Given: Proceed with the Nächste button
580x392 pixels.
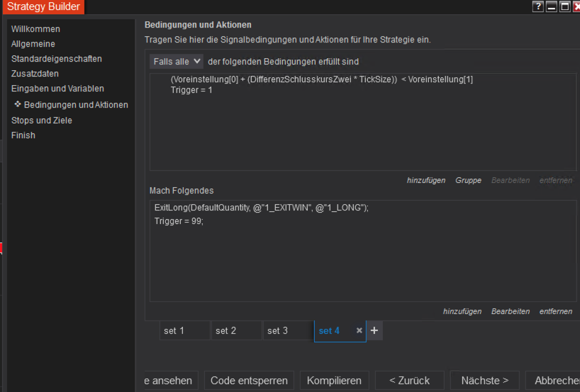Looking at the screenshot, I should pos(484,381).
